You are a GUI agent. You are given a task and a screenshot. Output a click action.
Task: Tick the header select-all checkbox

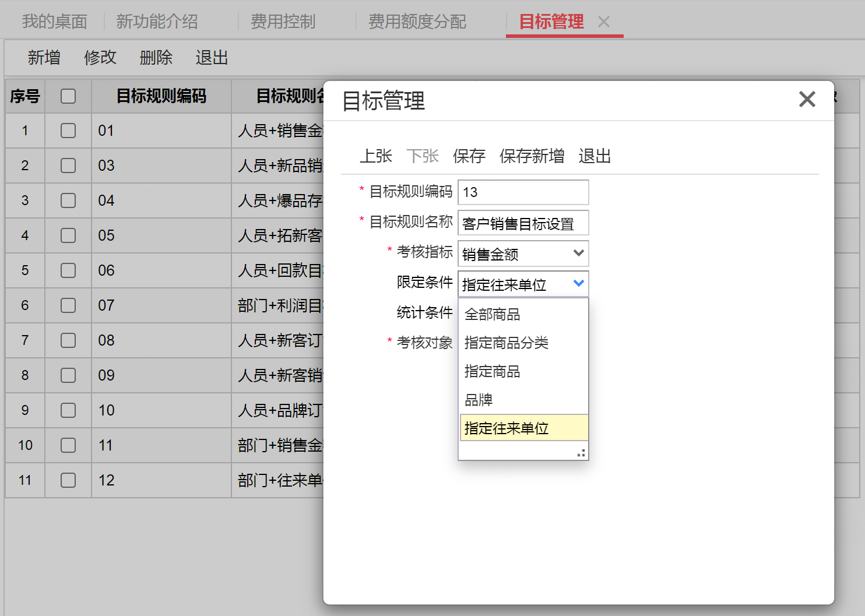click(x=68, y=96)
